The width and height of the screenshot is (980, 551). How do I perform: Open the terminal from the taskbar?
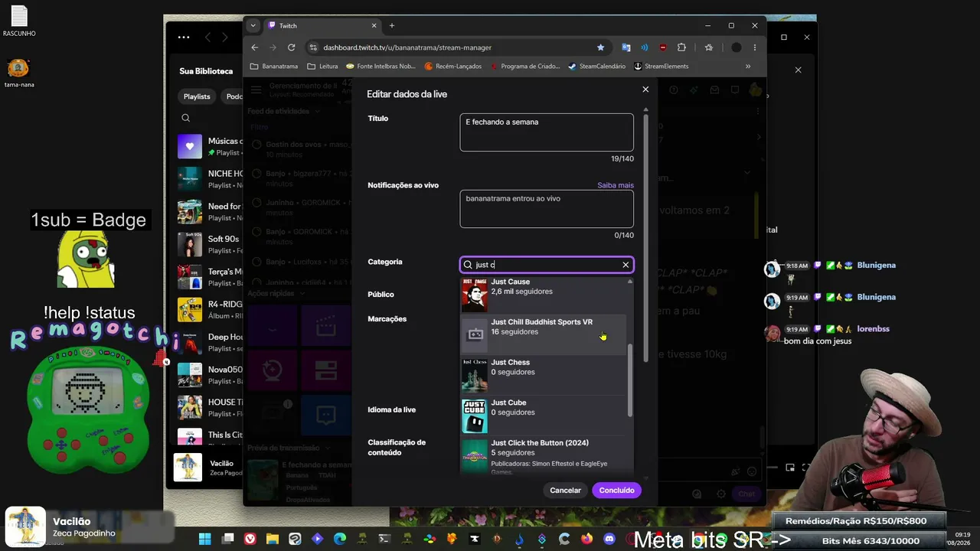[384, 540]
